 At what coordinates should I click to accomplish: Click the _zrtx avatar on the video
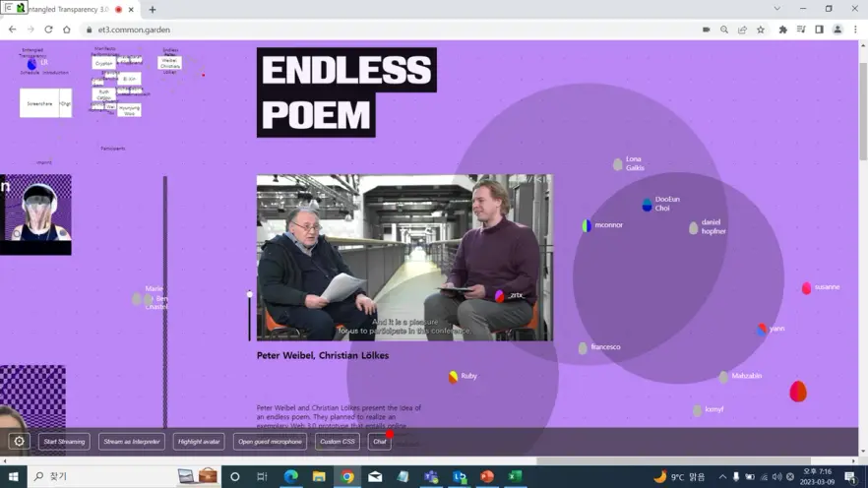[499, 296]
